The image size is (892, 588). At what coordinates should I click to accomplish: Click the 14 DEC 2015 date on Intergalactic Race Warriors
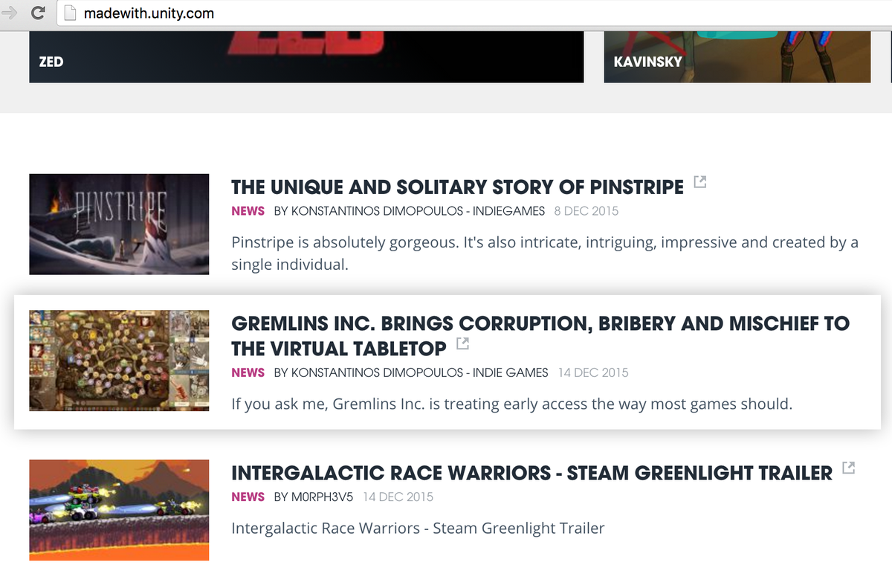tap(398, 497)
